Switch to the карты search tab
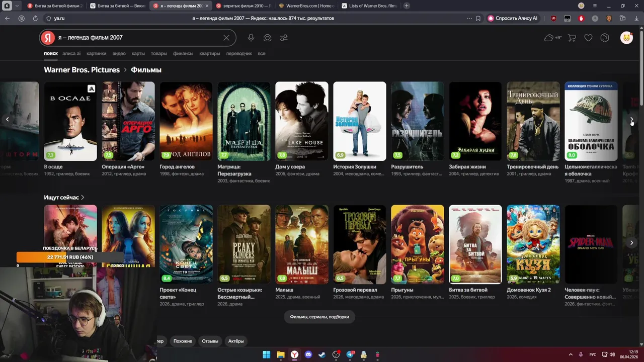The width and height of the screenshot is (644, 362). [138, 53]
